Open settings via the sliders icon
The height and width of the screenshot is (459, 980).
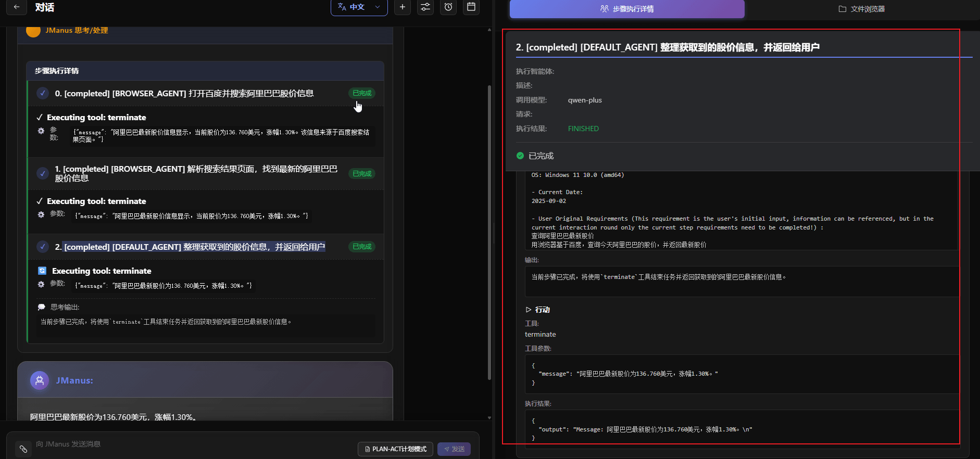click(425, 7)
